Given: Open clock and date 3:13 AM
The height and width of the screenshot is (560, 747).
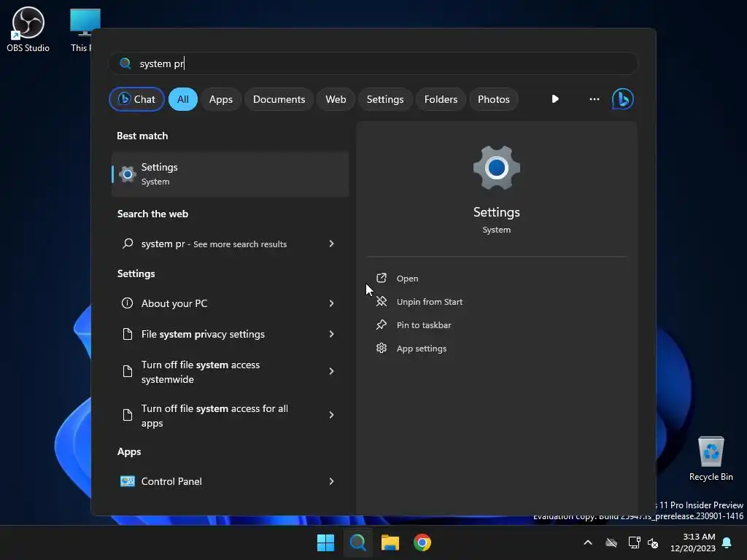Looking at the screenshot, I should tap(693, 542).
